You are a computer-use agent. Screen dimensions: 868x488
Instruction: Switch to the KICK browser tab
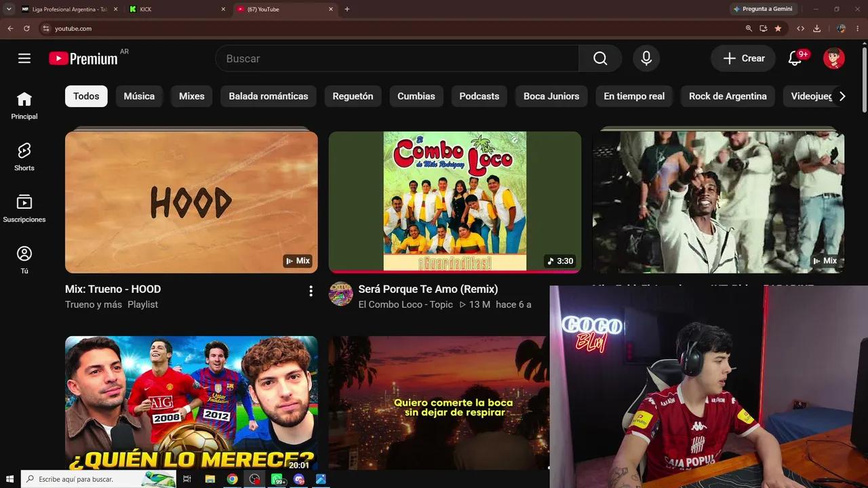pos(176,9)
